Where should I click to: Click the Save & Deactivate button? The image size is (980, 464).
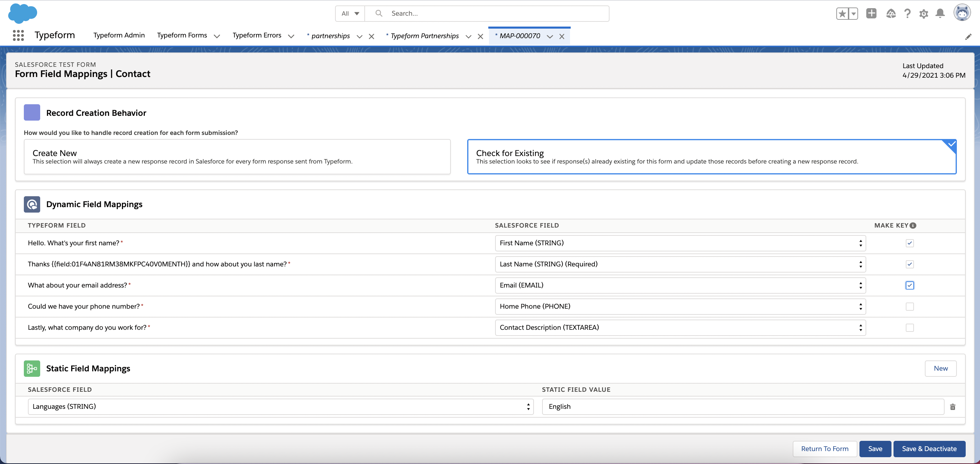929,449
